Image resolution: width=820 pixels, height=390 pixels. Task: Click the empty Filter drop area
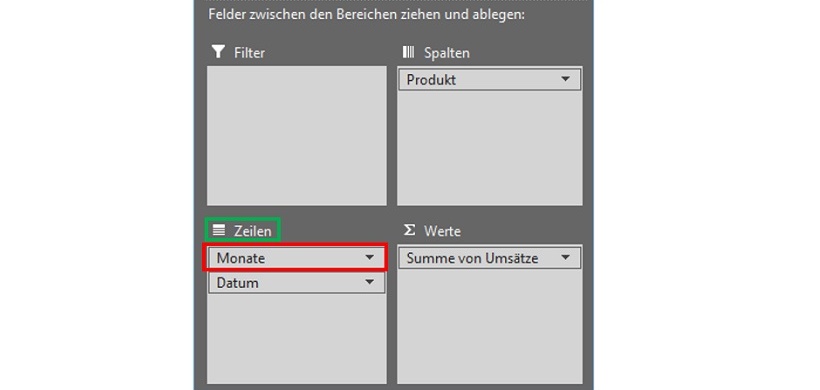[x=297, y=135]
